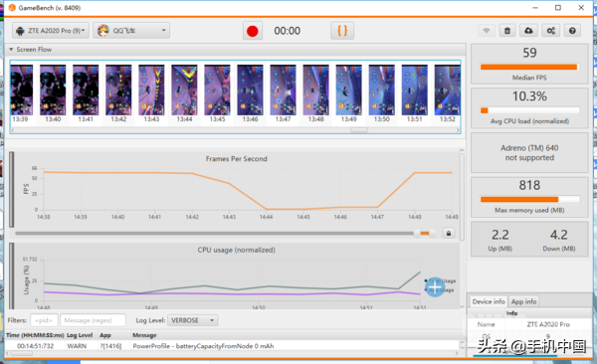Image resolution: width=597 pixels, height=364 pixels.
Task: Click the pid filter field
Action: coord(44,320)
